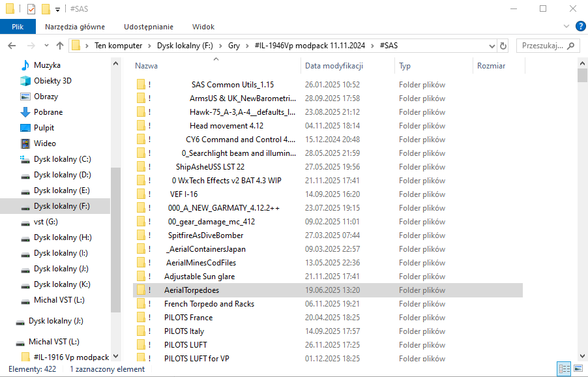Open the Plik menu
588x377 pixels.
pos(18,27)
